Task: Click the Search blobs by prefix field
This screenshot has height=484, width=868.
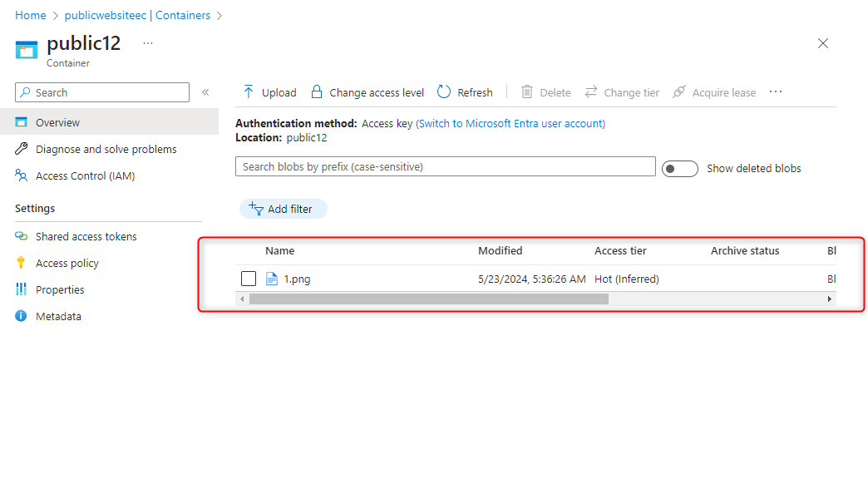Action: point(445,167)
